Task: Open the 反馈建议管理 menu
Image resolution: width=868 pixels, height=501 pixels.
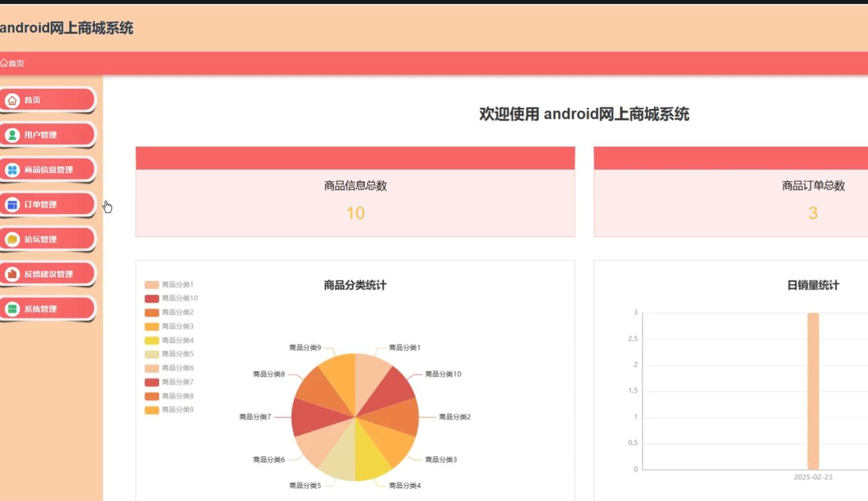Action: pos(47,274)
